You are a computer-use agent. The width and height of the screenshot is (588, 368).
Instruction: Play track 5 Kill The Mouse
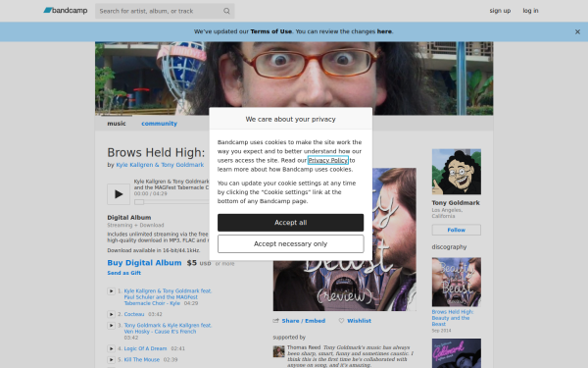pos(111,360)
